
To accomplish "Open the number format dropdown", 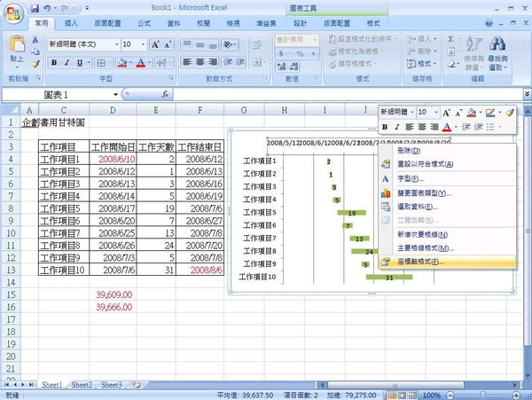I will pos(315,40).
